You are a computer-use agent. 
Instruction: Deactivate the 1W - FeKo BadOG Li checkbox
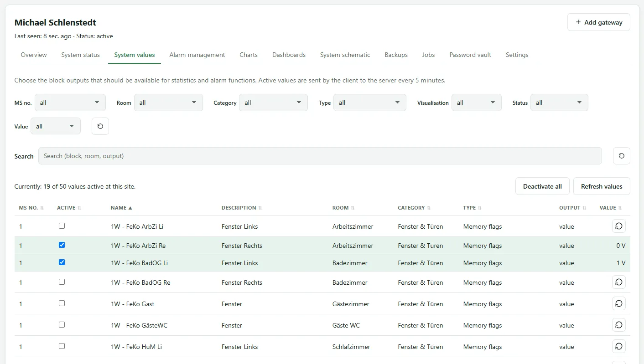(62, 262)
